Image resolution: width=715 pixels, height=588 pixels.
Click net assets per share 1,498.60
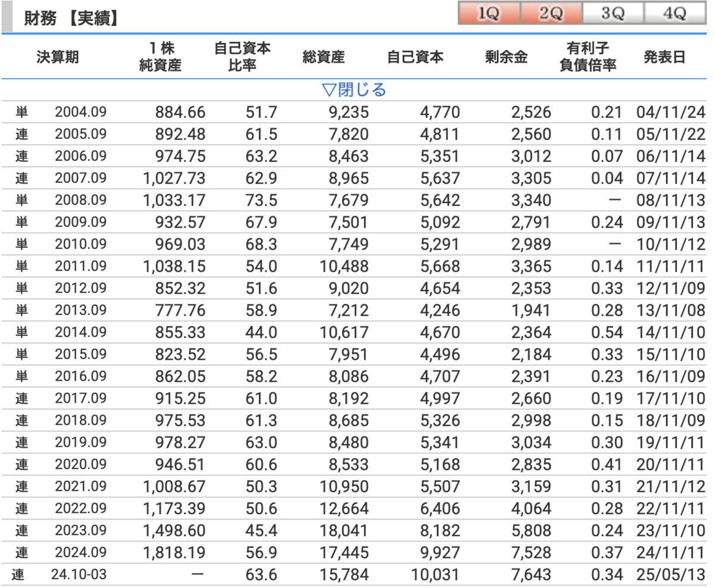pyautogui.click(x=175, y=531)
